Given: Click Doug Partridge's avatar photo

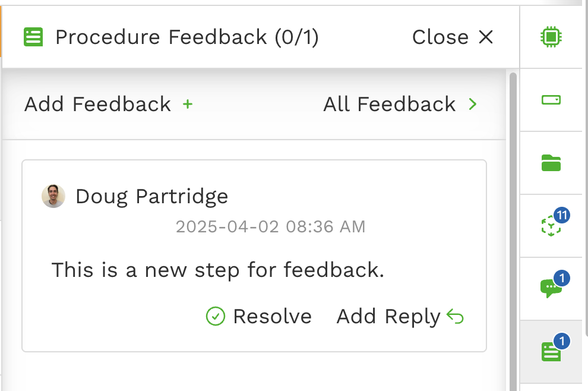Looking at the screenshot, I should (x=53, y=196).
